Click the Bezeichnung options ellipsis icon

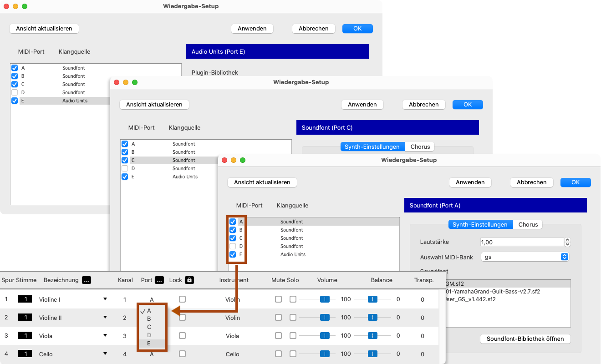[x=87, y=280]
